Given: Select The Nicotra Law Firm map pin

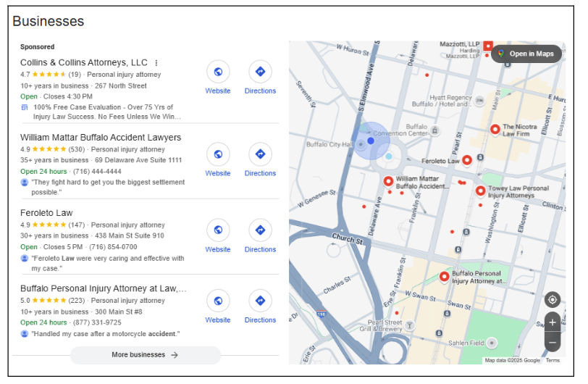Looking at the screenshot, I should pyautogui.click(x=495, y=130).
